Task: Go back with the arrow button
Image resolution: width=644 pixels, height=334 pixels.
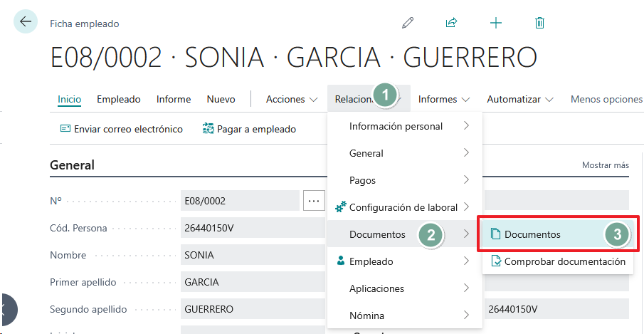Action: (x=26, y=21)
